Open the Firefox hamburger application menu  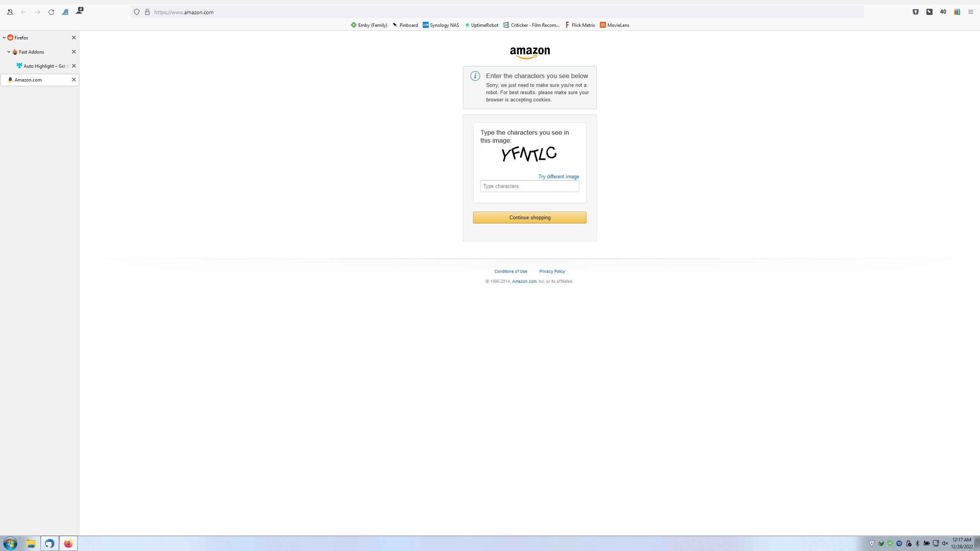click(x=970, y=12)
